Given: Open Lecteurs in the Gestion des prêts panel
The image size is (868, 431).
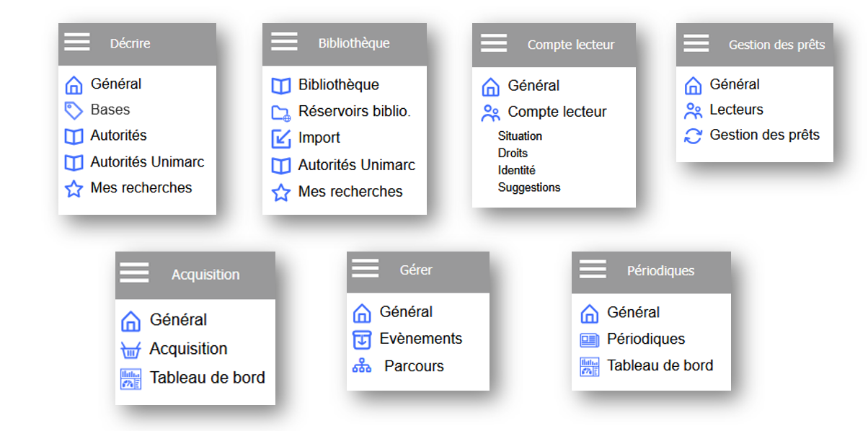Looking at the screenshot, I should 736,110.
